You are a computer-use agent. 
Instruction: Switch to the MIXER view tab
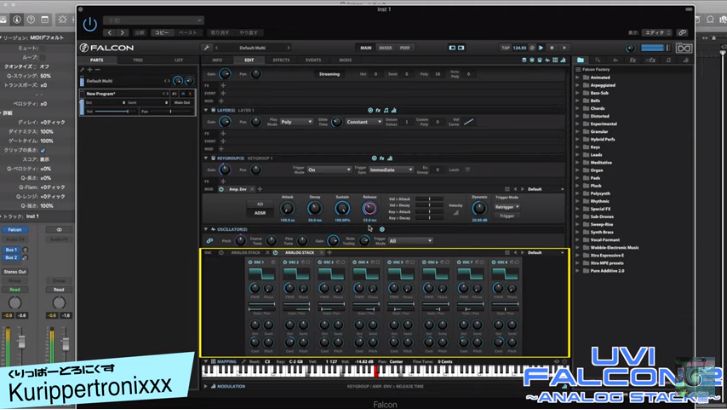click(385, 48)
